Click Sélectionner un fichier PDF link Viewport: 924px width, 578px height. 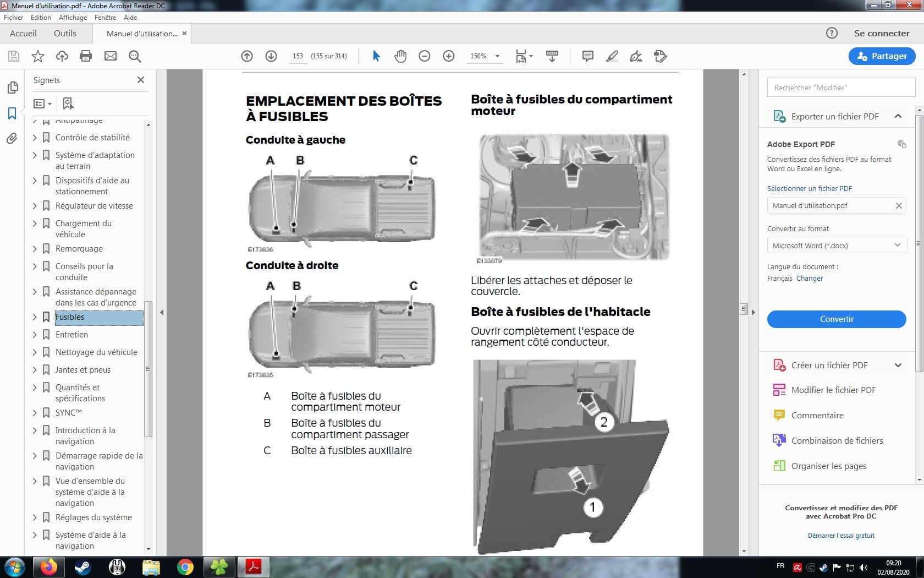tap(810, 188)
